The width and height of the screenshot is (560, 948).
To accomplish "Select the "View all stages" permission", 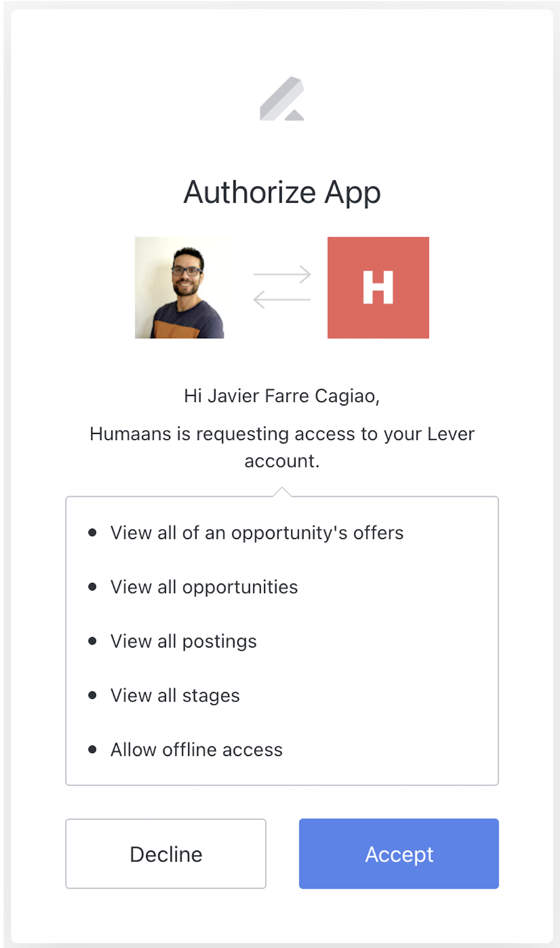I will click(x=175, y=695).
